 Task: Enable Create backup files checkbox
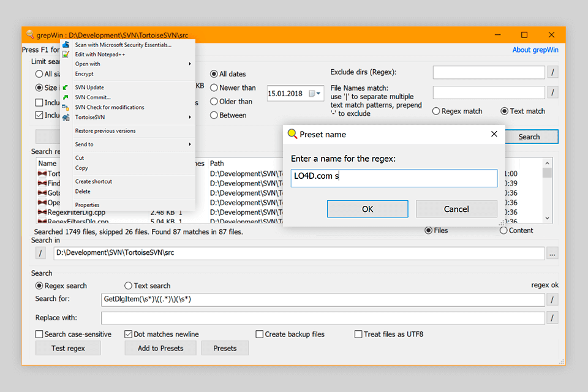click(x=259, y=334)
